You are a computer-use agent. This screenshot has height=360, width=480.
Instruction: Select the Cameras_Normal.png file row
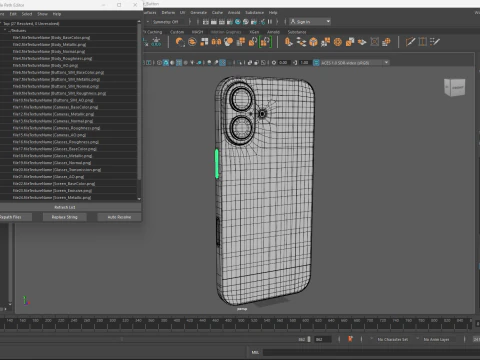point(68,121)
